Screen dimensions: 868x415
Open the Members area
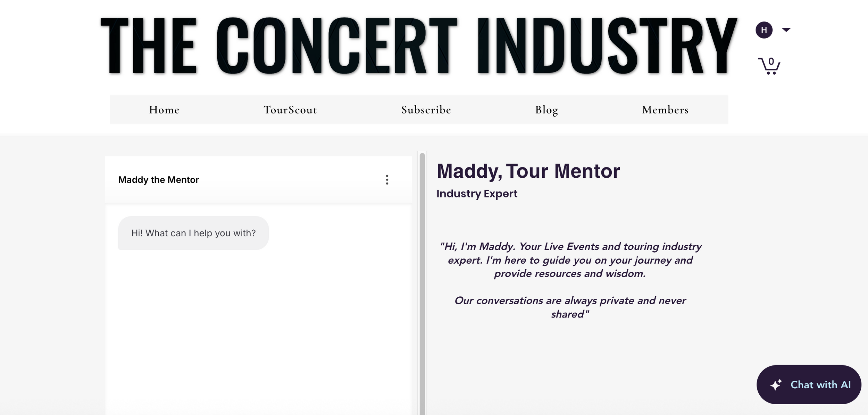click(x=665, y=109)
